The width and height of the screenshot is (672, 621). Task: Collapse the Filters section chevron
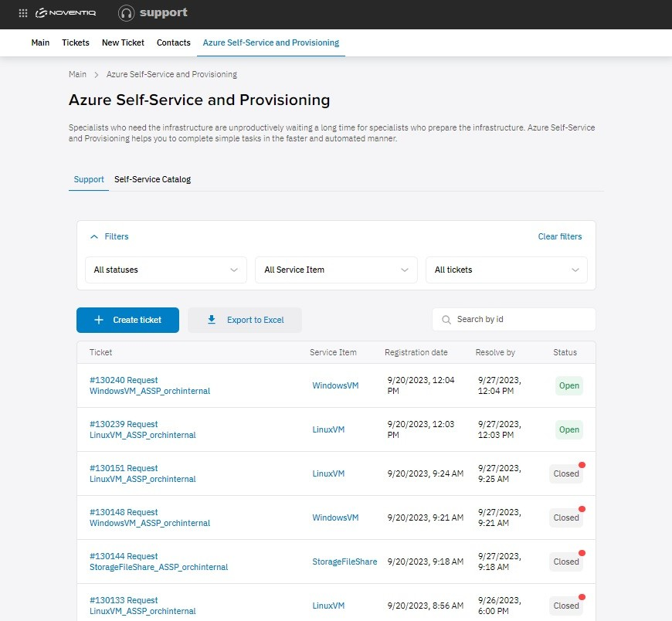[94, 236]
